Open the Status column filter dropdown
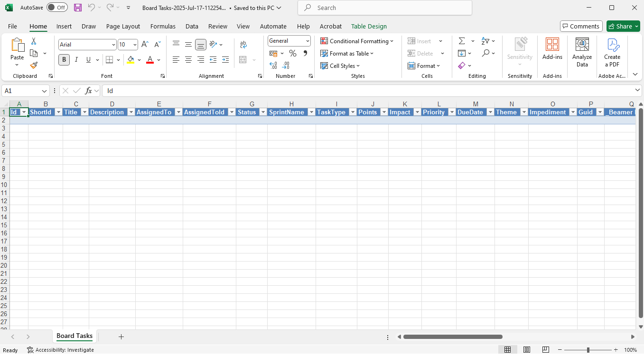Viewport: 644px width, 356px height. [262, 112]
